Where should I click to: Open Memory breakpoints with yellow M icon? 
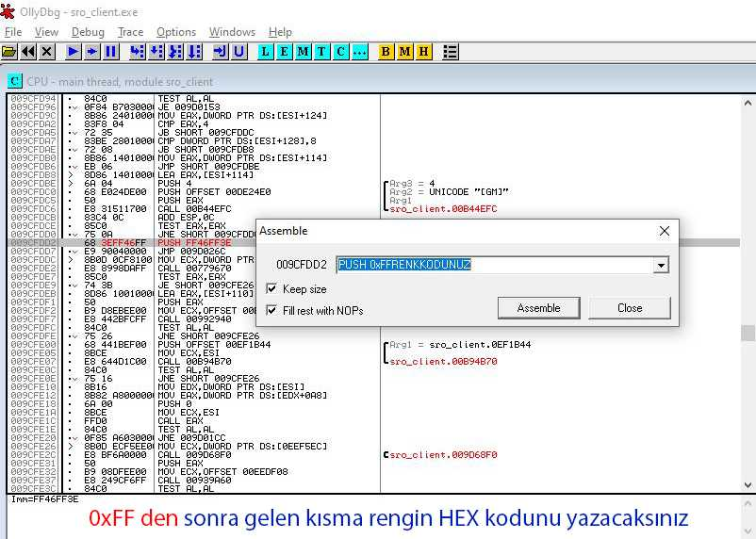(405, 52)
